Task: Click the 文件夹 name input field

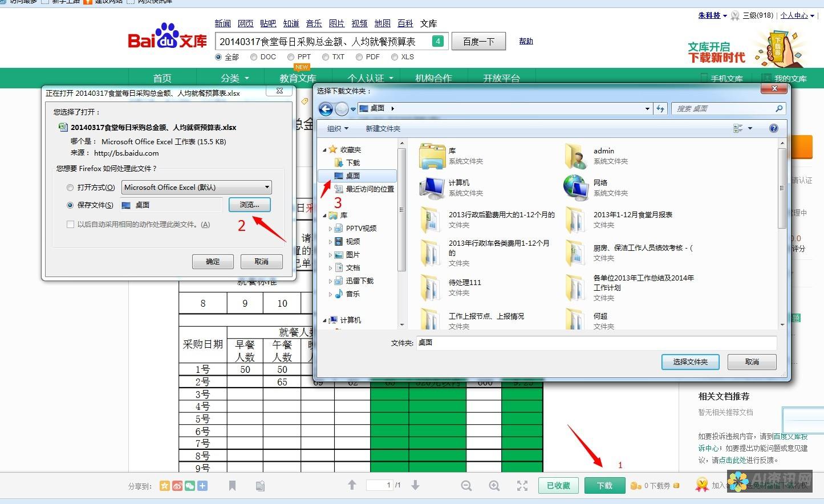Action: pos(596,343)
